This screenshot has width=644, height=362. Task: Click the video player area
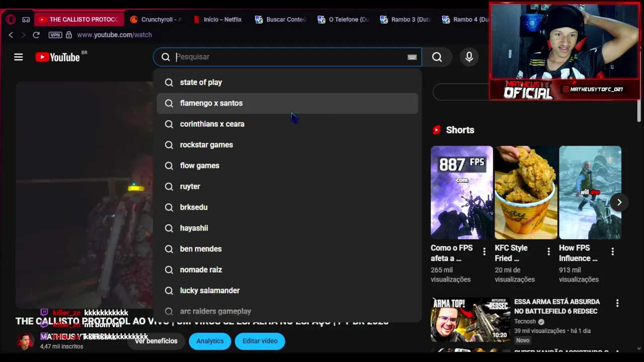coord(84,196)
